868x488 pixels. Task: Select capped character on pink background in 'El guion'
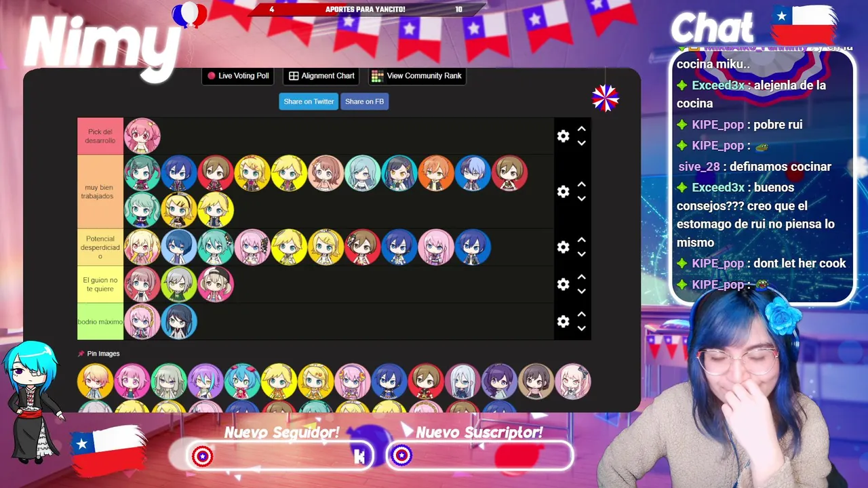[x=216, y=284]
